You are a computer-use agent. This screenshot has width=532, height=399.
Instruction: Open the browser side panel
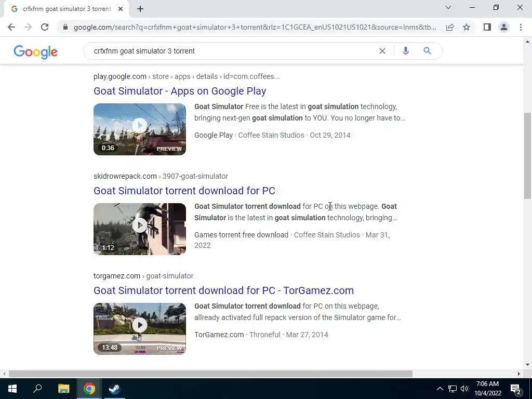487,27
